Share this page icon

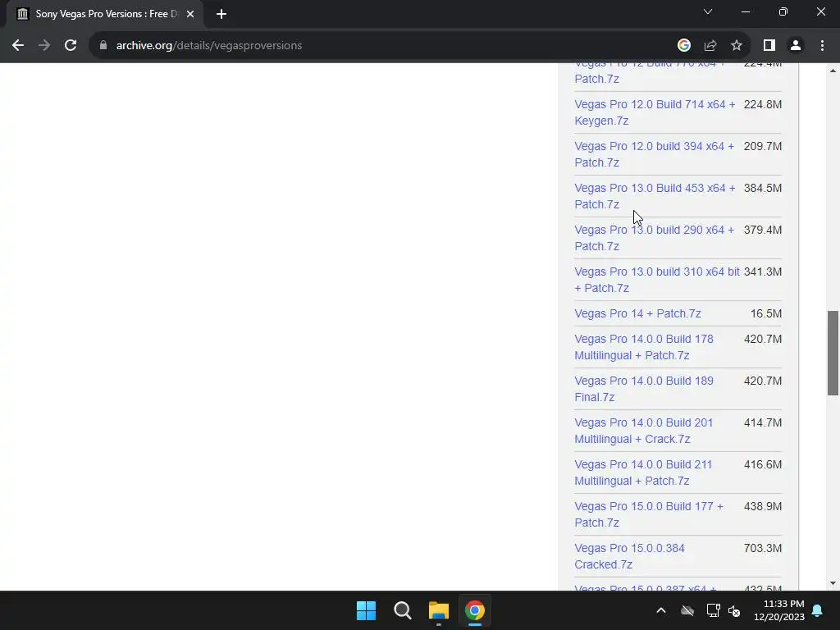click(x=710, y=46)
